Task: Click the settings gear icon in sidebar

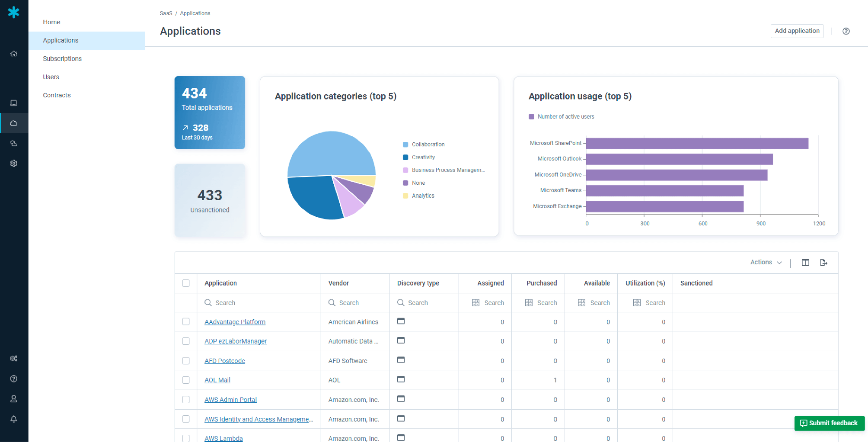Action: click(x=14, y=164)
